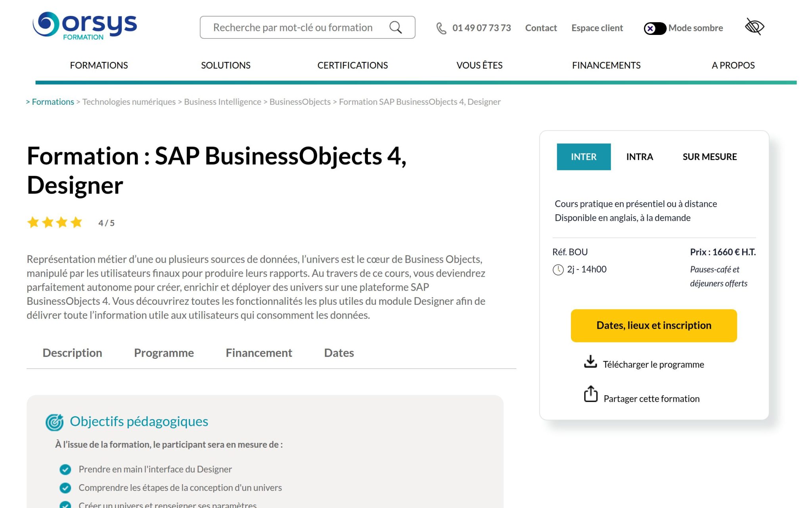Open the SOLUTIONS menu

tap(226, 65)
